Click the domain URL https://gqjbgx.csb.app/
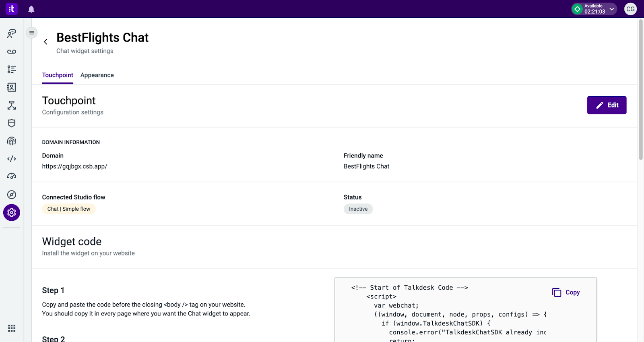Image resolution: width=644 pixels, height=342 pixels. [74, 166]
